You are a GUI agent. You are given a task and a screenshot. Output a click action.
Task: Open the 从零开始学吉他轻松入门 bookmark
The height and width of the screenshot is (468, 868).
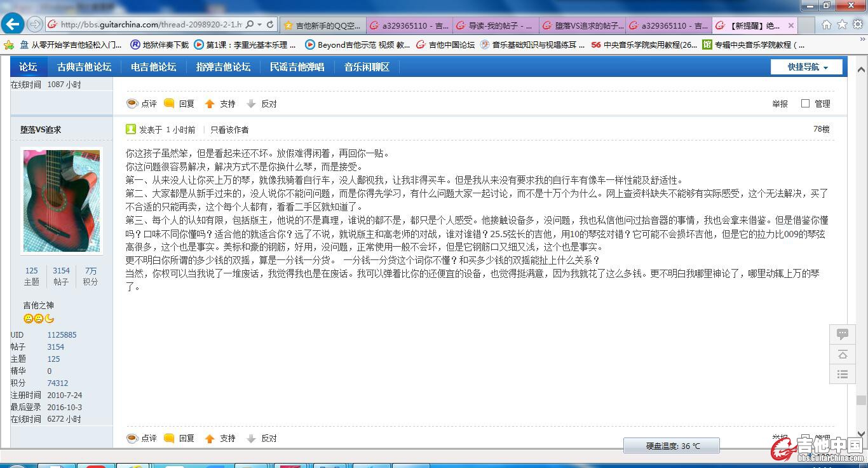pos(70,45)
